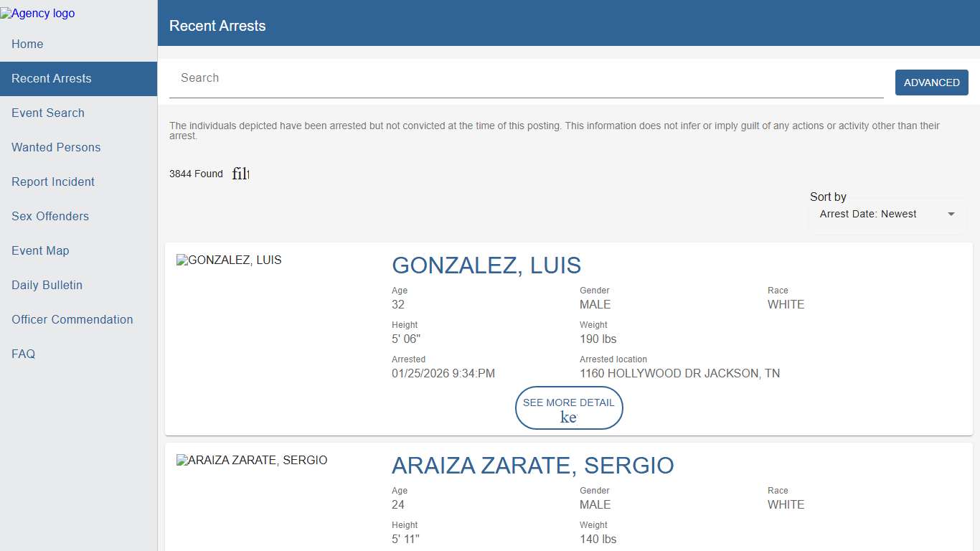The width and height of the screenshot is (980, 551).
Task: Select Report Incident menu item
Action: [x=53, y=182]
